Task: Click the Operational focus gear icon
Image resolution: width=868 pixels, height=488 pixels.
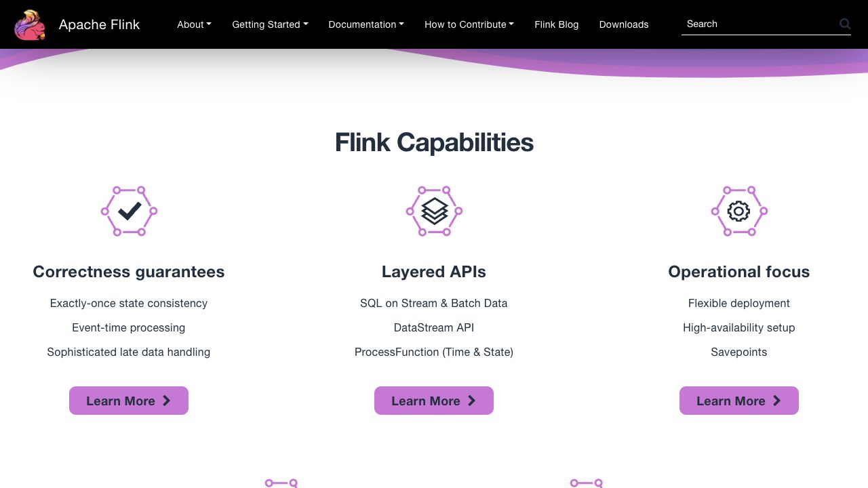Action: (738, 211)
